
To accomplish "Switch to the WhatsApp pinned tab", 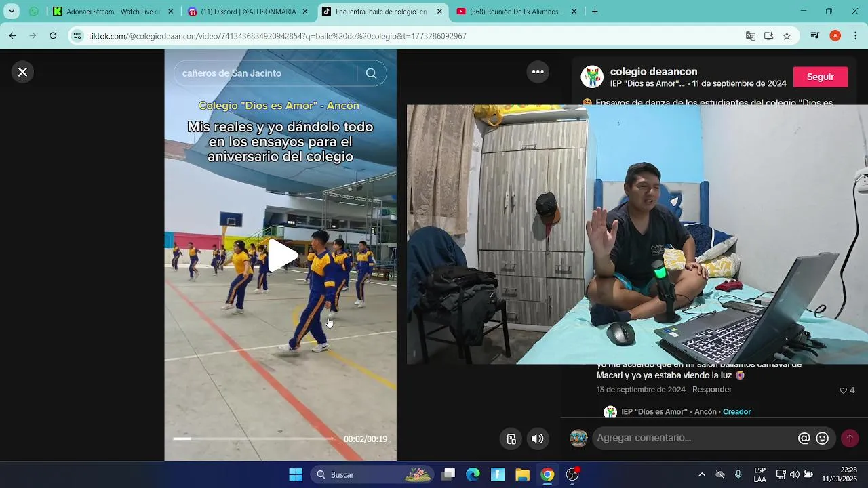I will 34,12.
